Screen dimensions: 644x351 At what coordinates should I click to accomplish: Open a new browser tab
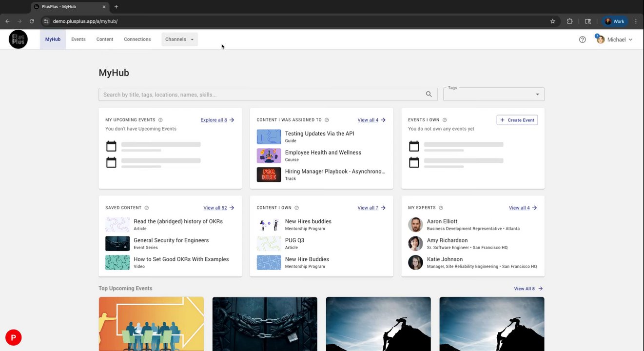(x=116, y=7)
